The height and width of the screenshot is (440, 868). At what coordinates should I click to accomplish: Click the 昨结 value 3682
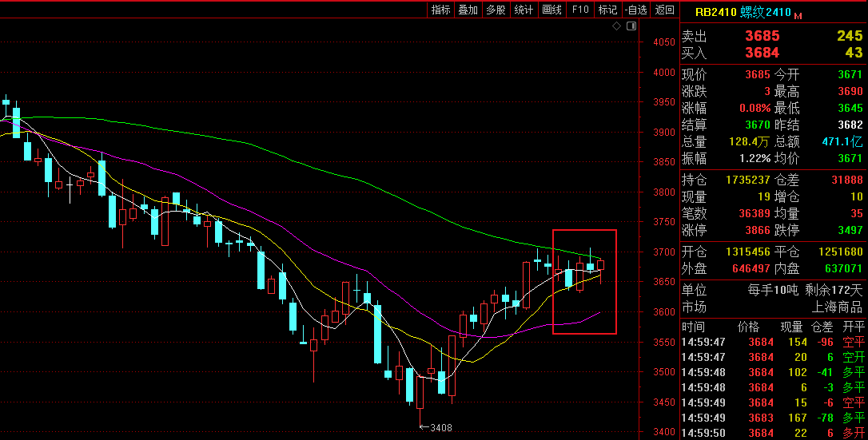pos(850,125)
